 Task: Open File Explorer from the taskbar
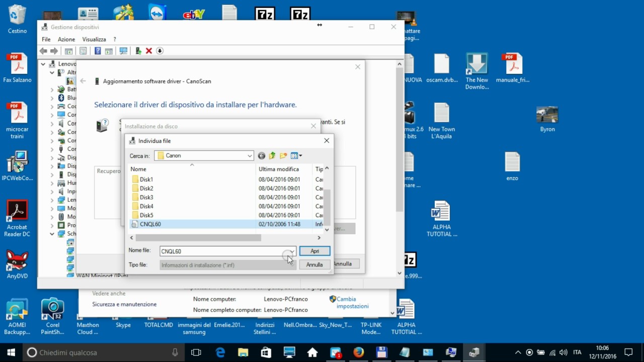point(243,352)
